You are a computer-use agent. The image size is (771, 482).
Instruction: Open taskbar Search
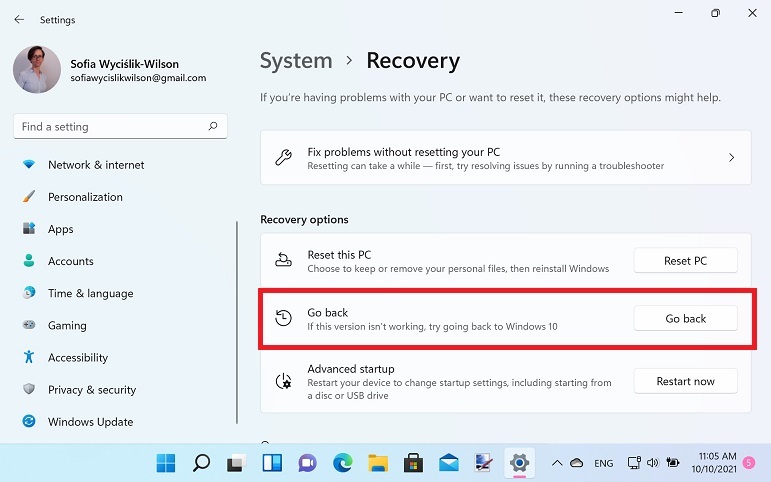tap(201, 463)
